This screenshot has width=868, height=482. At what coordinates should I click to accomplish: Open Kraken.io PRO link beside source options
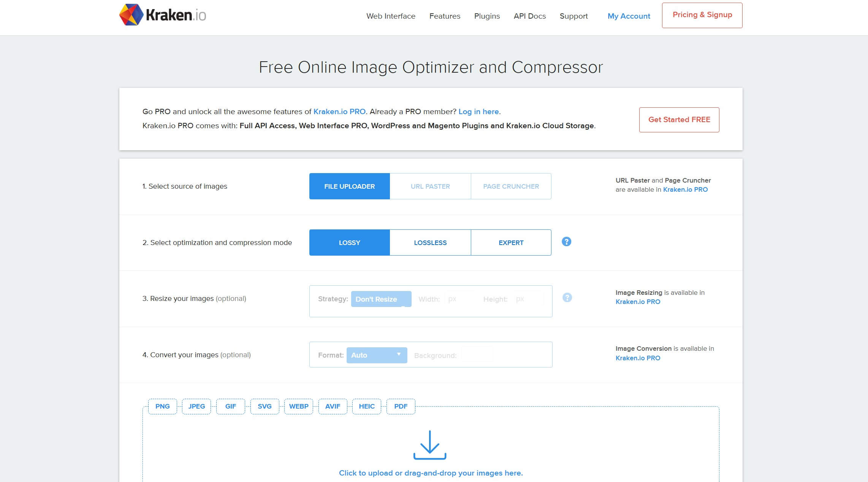685,189
